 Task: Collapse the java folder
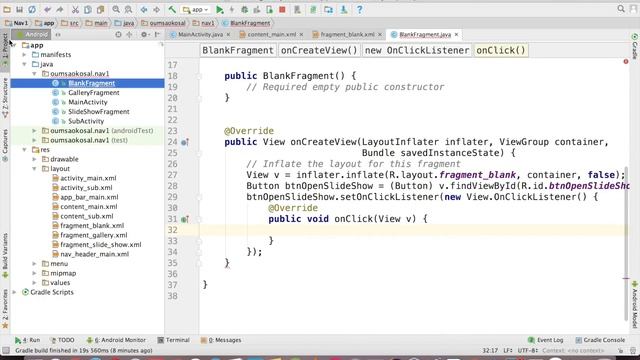click(x=24, y=64)
